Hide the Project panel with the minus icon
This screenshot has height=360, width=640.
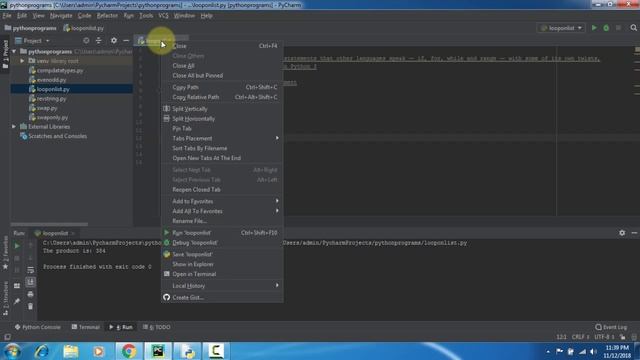coord(126,40)
